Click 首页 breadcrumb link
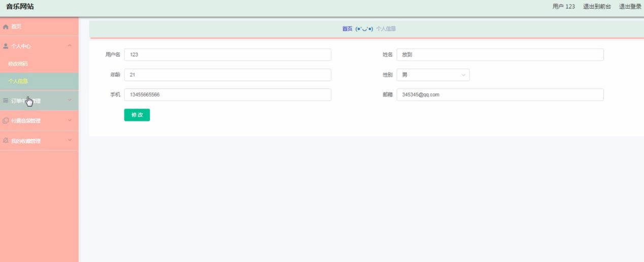The width and height of the screenshot is (644, 262). tap(347, 29)
